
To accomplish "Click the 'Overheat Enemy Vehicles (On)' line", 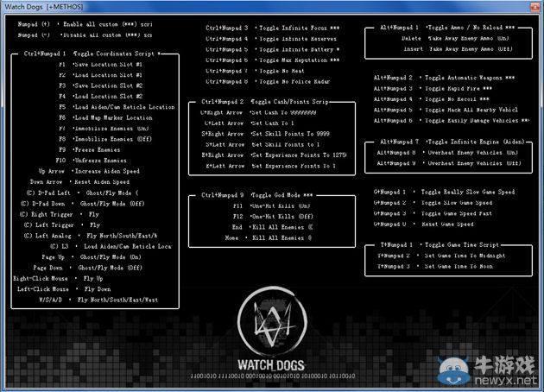I will click(x=447, y=153).
